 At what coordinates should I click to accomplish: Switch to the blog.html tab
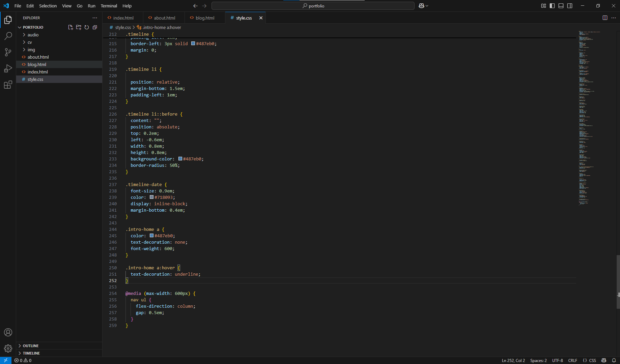pos(205,18)
